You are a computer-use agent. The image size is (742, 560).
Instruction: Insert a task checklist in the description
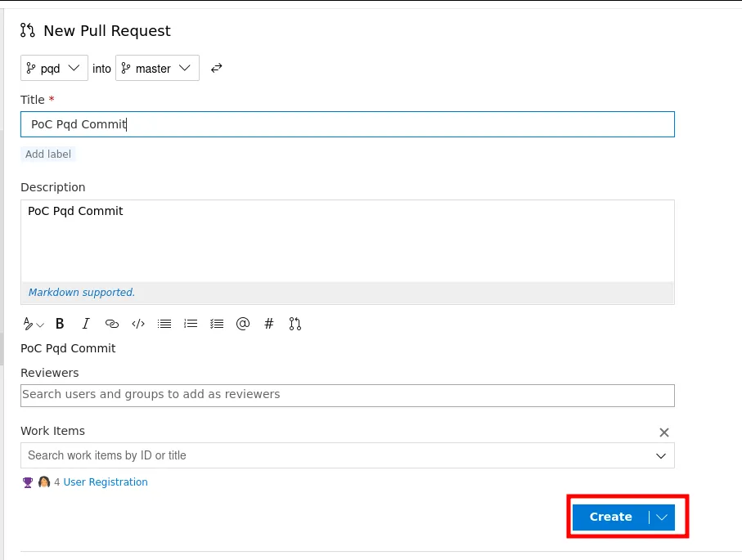pos(217,324)
